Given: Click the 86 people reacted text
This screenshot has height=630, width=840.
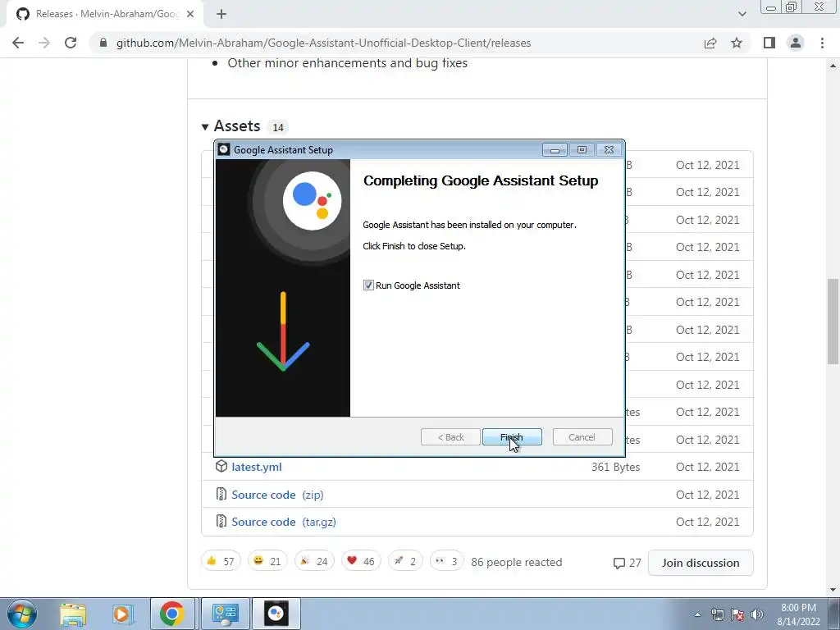Looking at the screenshot, I should click(x=517, y=562).
